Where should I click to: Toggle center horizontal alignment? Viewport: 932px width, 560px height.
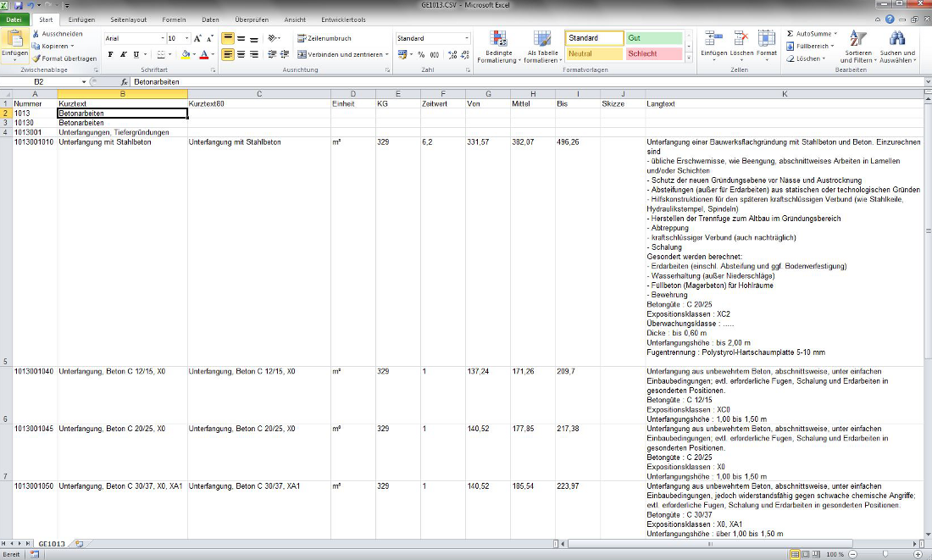click(241, 54)
